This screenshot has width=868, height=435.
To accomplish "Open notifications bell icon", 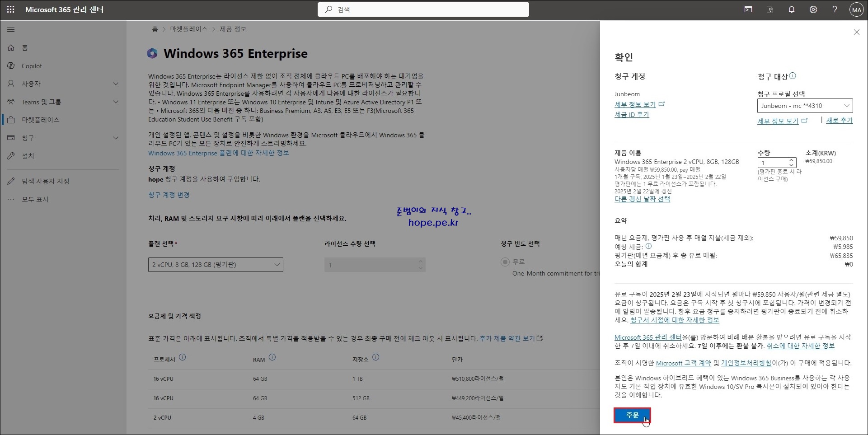I will pyautogui.click(x=792, y=9).
